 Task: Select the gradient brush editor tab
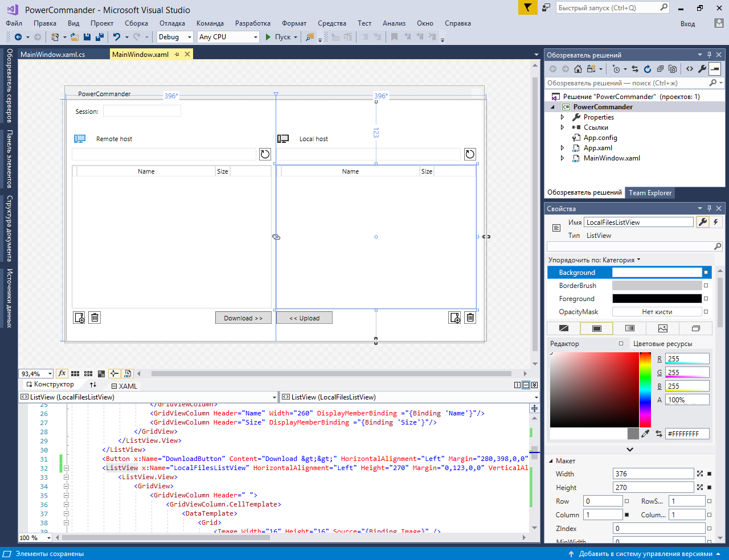[629, 328]
